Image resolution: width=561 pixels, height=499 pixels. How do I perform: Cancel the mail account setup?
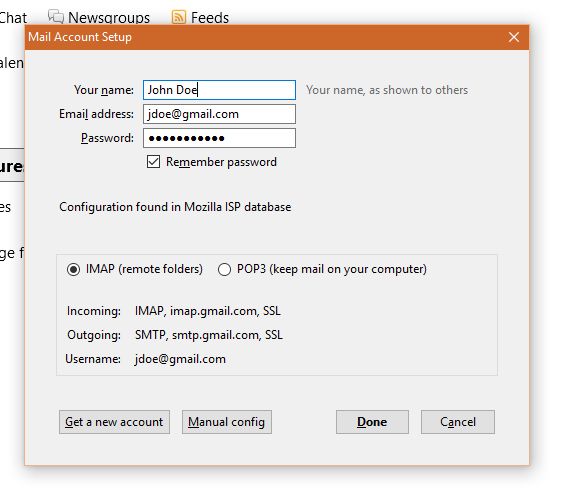(x=458, y=422)
